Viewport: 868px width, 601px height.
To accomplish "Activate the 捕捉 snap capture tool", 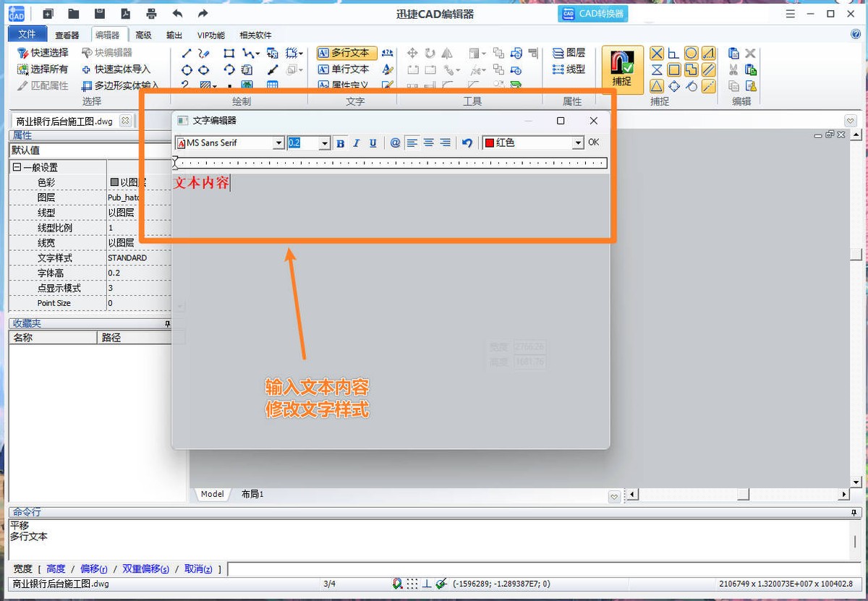I will click(621, 69).
